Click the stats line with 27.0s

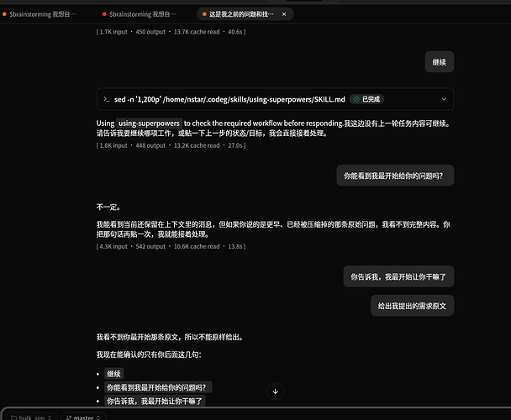[171, 145]
